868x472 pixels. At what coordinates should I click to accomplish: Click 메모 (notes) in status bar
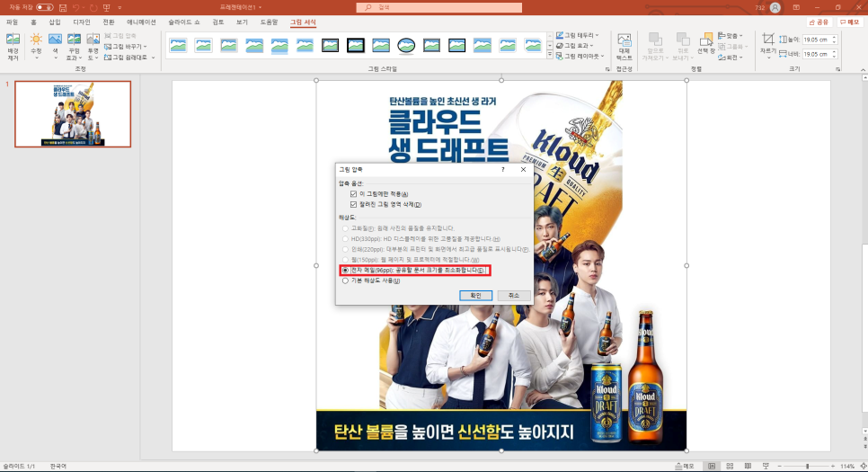pos(685,466)
